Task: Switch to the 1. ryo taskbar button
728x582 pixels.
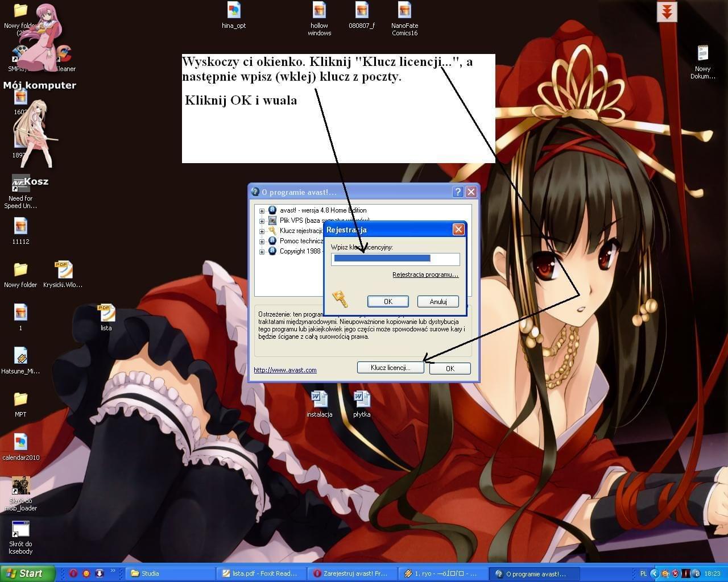Action: (x=444, y=573)
